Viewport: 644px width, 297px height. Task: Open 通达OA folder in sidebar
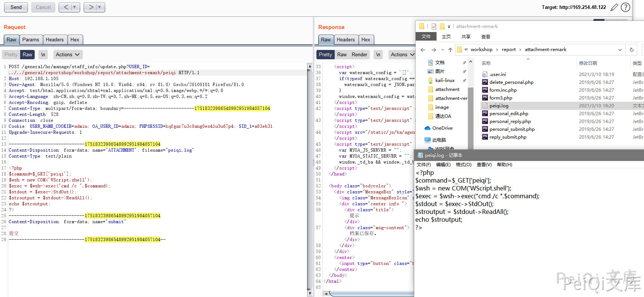point(440,116)
